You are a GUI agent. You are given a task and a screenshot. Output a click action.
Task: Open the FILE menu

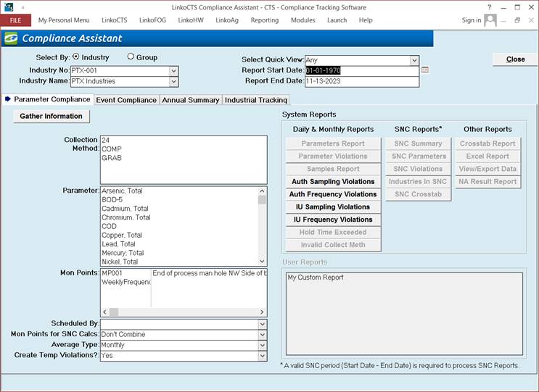click(x=15, y=20)
